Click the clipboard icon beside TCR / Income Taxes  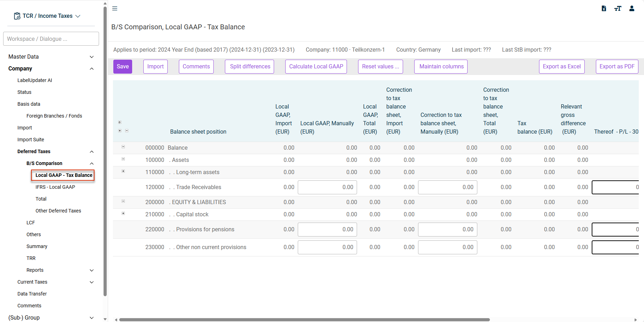click(x=17, y=16)
